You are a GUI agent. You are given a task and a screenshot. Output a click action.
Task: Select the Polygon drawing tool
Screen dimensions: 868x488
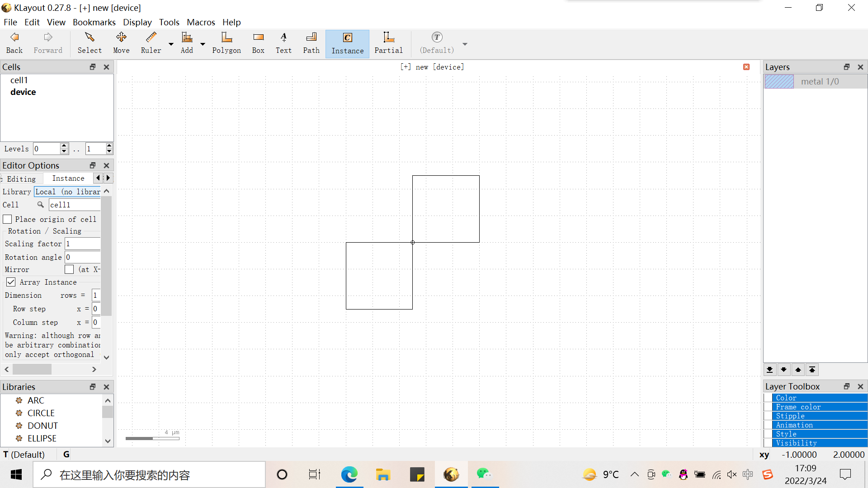click(x=226, y=43)
